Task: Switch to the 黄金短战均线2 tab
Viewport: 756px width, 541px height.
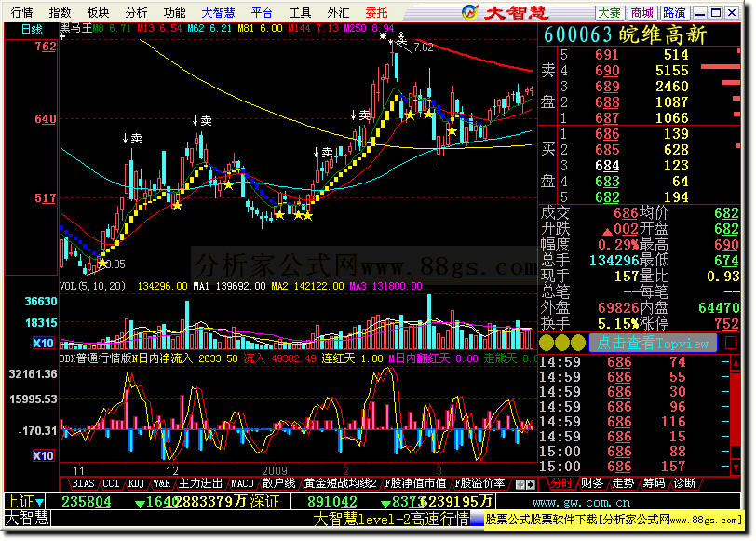Action: click(340, 483)
